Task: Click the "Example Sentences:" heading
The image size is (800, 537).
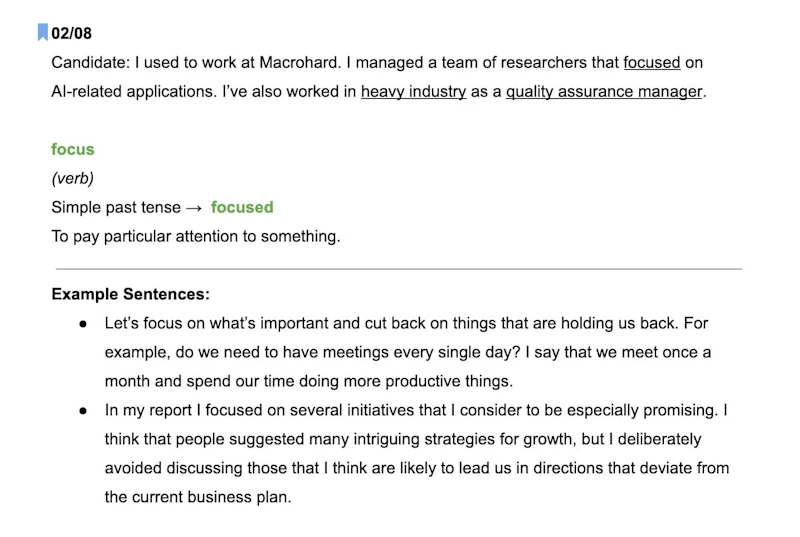Action: point(130,295)
